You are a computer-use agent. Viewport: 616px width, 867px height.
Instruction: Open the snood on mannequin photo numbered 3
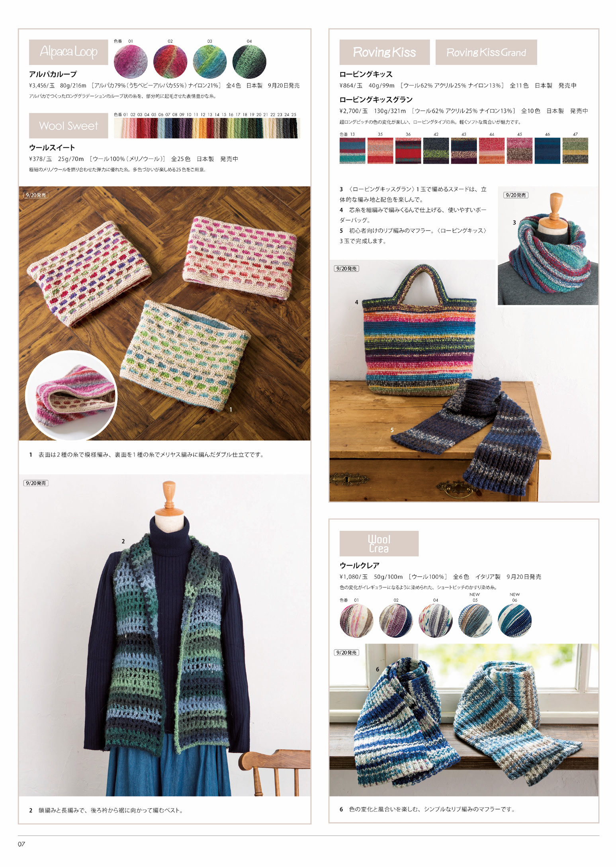pyautogui.click(x=548, y=246)
